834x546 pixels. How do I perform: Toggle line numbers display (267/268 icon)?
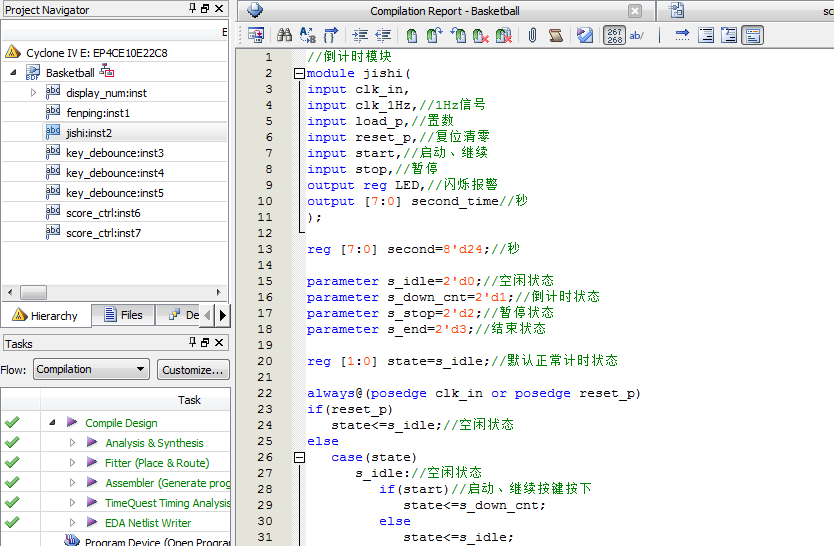pyautogui.click(x=614, y=36)
